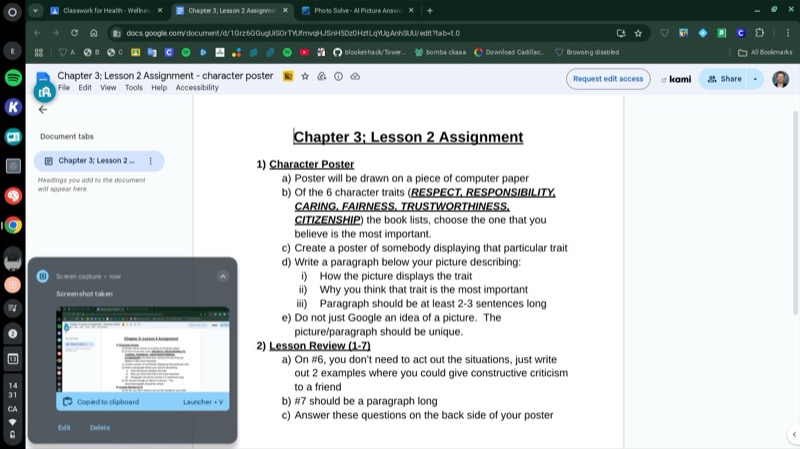Open Spotify from the shelf
The height and width of the screenshot is (449, 800).
tap(13, 77)
